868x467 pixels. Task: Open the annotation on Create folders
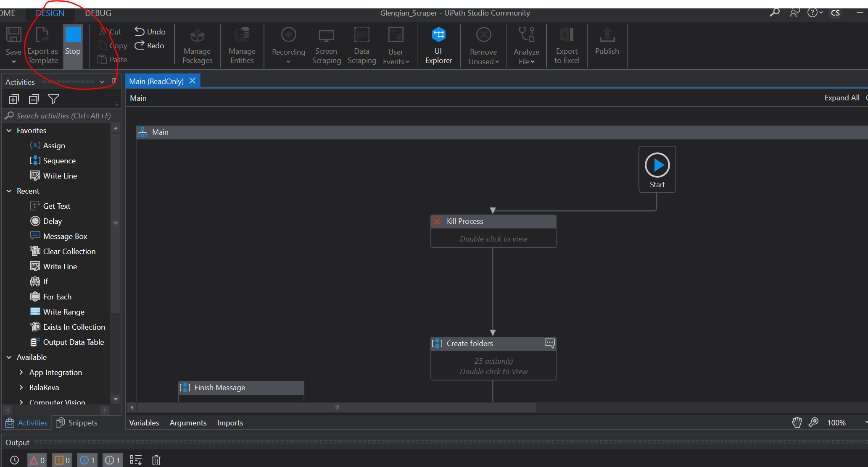pos(549,343)
